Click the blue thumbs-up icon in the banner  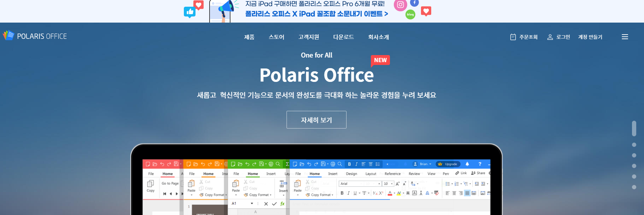pyautogui.click(x=189, y=12)
